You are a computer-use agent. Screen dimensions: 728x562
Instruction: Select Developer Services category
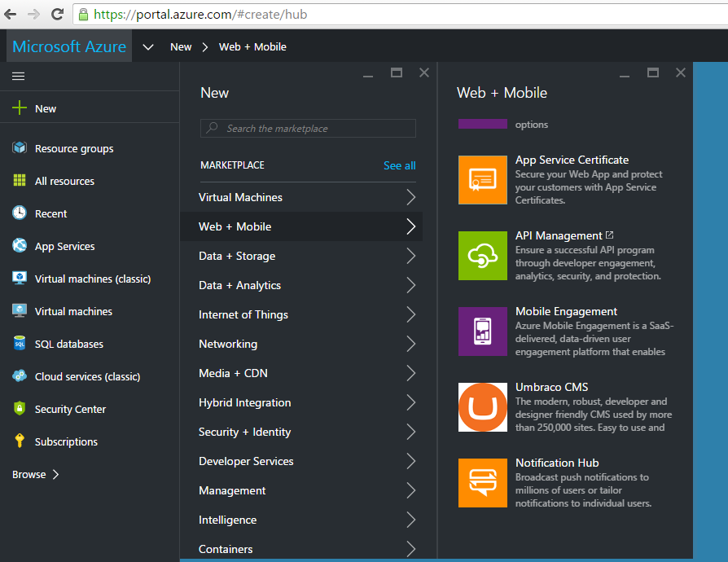[301, 461]
